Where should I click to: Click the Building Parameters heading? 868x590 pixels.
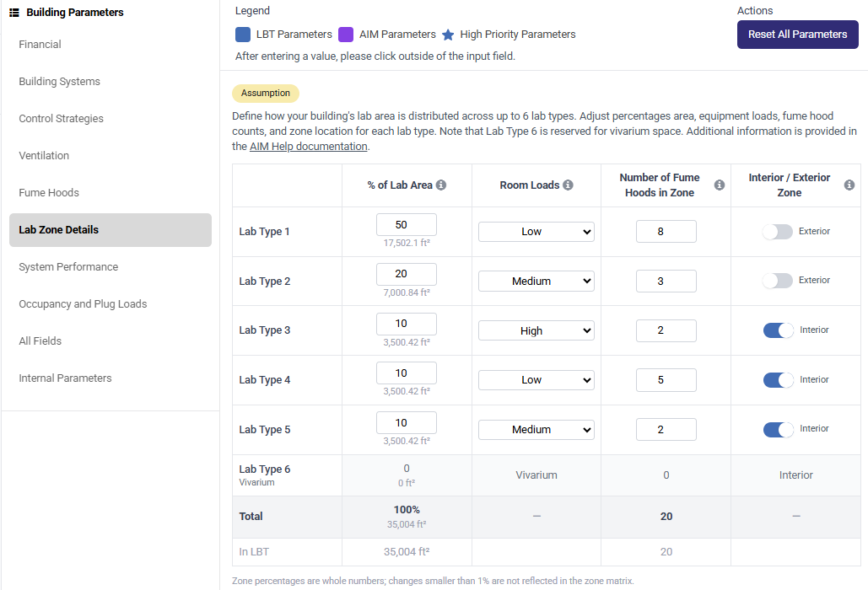[x=75, y=12]
